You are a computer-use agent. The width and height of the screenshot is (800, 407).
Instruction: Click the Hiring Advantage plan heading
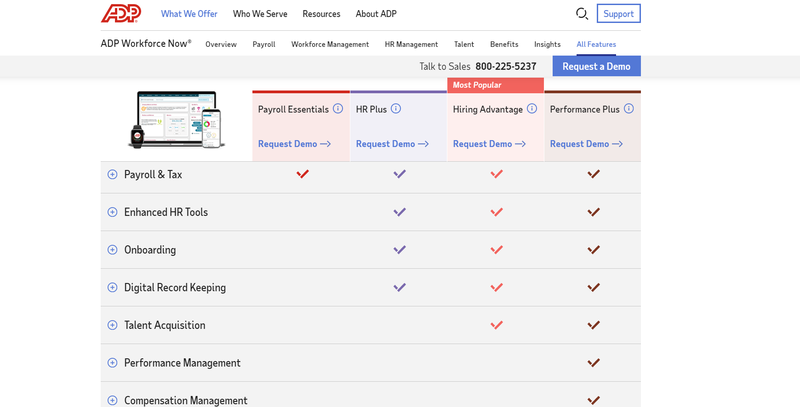tap(488, 109)
